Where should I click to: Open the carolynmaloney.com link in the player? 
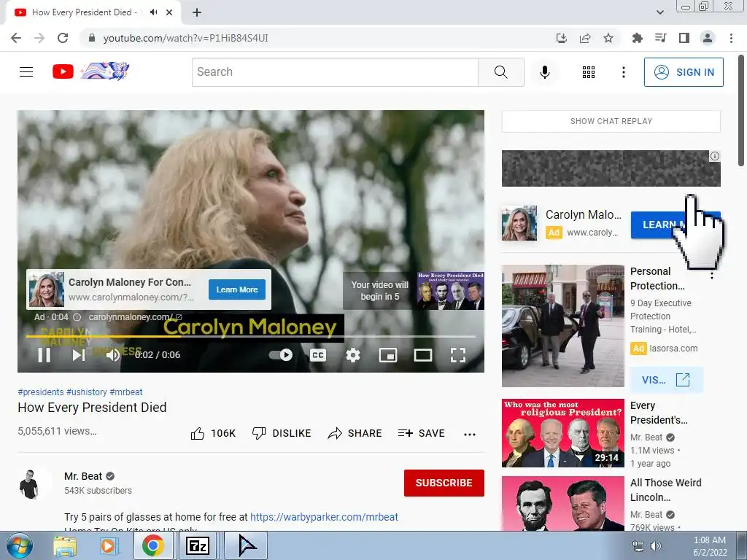tap(135, 317)
